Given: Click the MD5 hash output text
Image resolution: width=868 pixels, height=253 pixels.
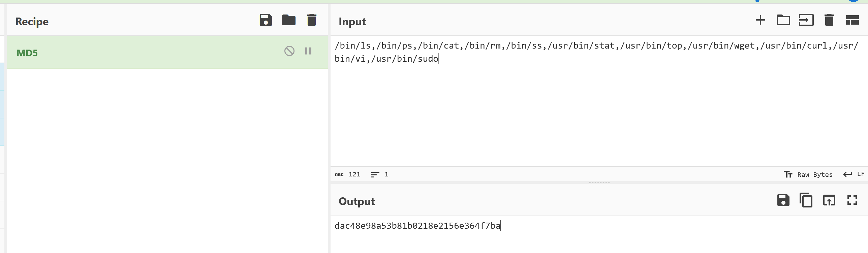Looking at the screenshot, I should (x=417, y=226).
